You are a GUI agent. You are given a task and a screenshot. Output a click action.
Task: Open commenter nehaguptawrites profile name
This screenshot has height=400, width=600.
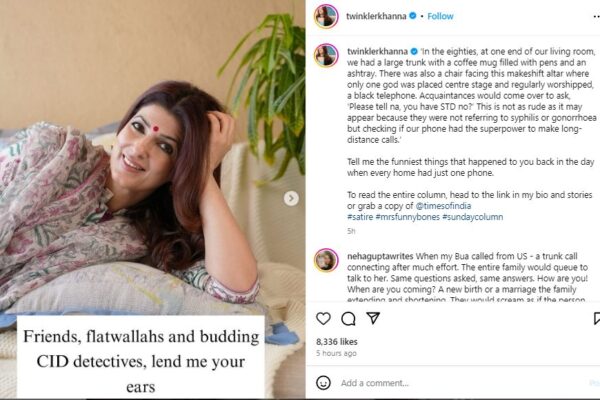click(380, 256)
